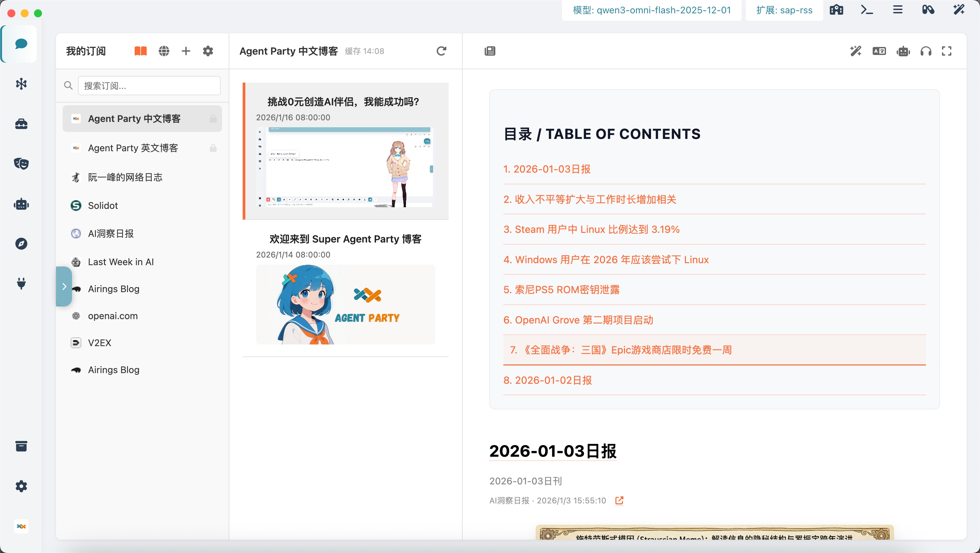The height and width of the screenshot is (553, 980).
Task: Click the magic wand icon in reader toolbar
Action: point(856,51)
